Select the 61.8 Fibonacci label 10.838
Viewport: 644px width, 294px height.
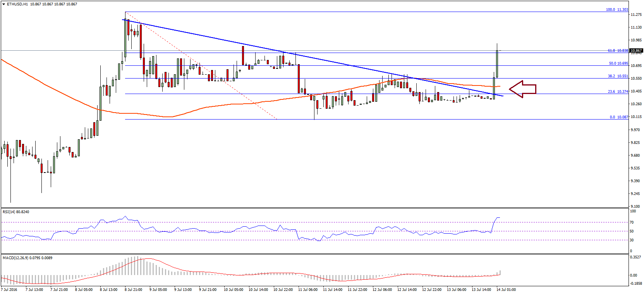[618, 51]
